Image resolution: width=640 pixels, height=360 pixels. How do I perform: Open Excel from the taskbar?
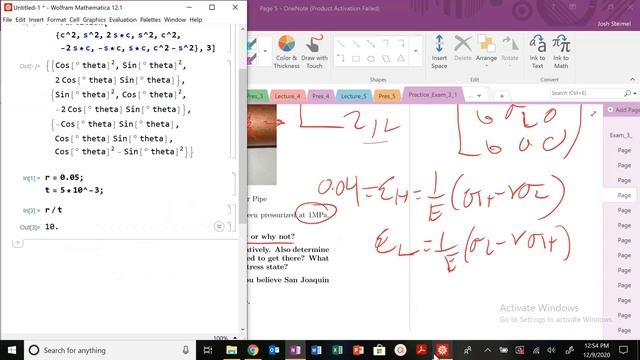[x=338, y=350]
